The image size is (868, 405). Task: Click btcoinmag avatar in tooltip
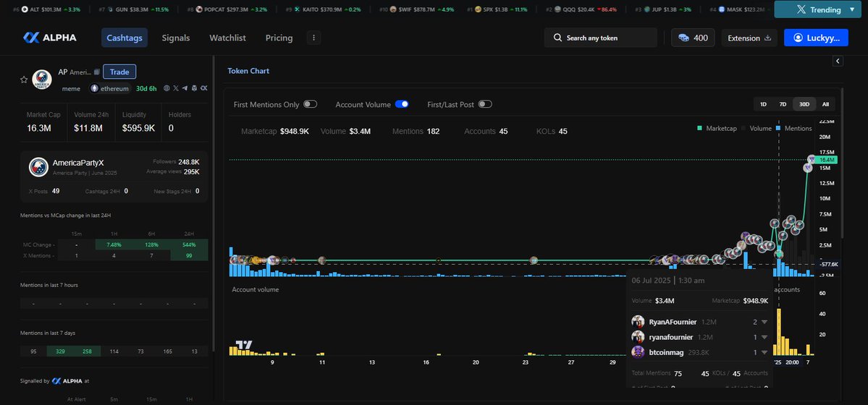pyautogui.click(x=638, y=352)
